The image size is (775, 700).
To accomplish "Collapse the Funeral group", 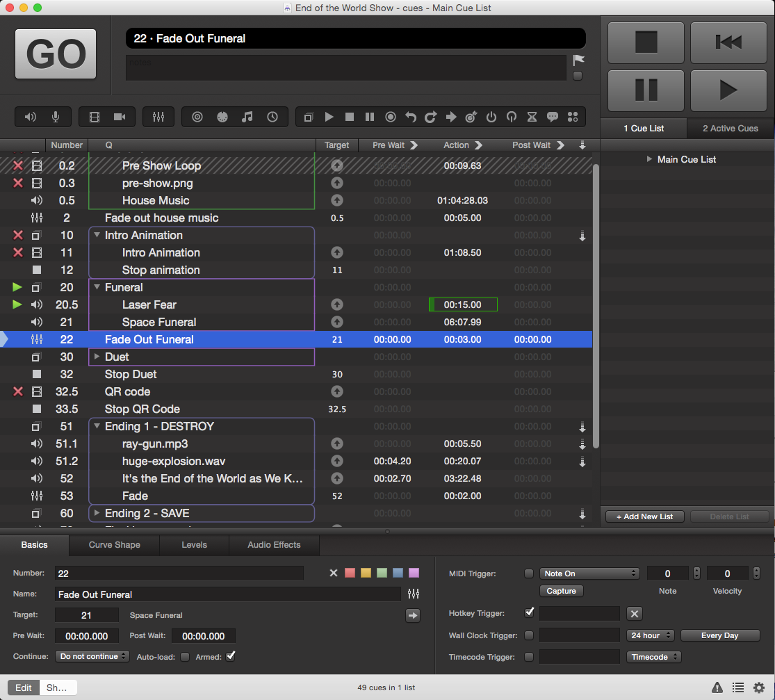I will [97, 287].
